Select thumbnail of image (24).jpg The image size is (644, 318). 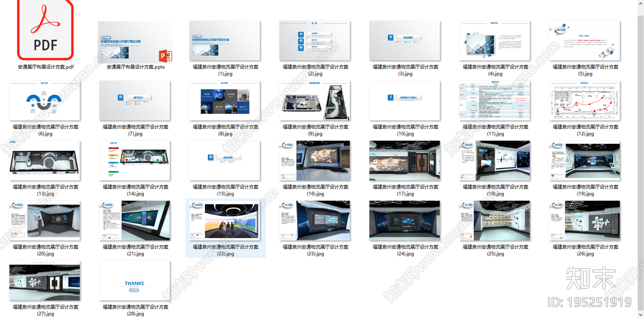tap(405, 220)
